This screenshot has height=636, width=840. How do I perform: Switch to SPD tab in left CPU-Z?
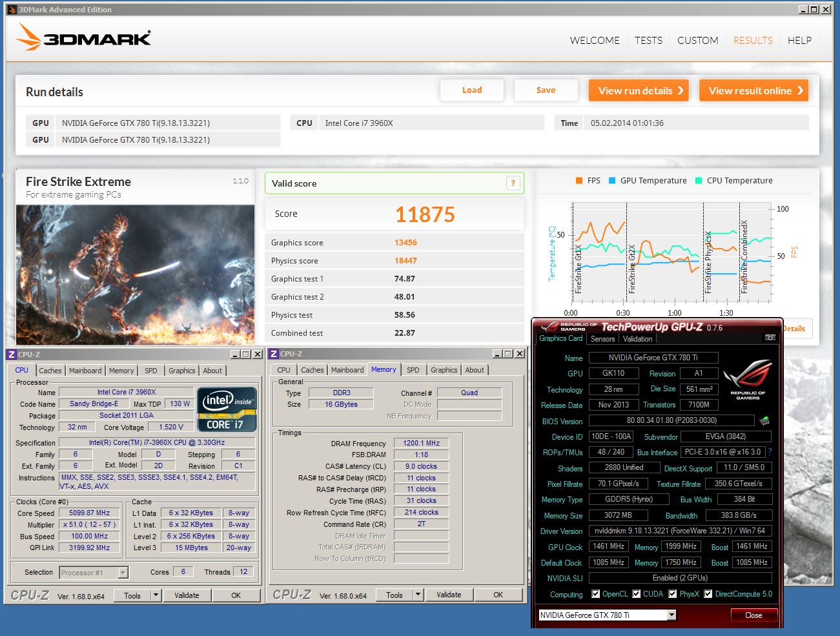pos(151,371)
